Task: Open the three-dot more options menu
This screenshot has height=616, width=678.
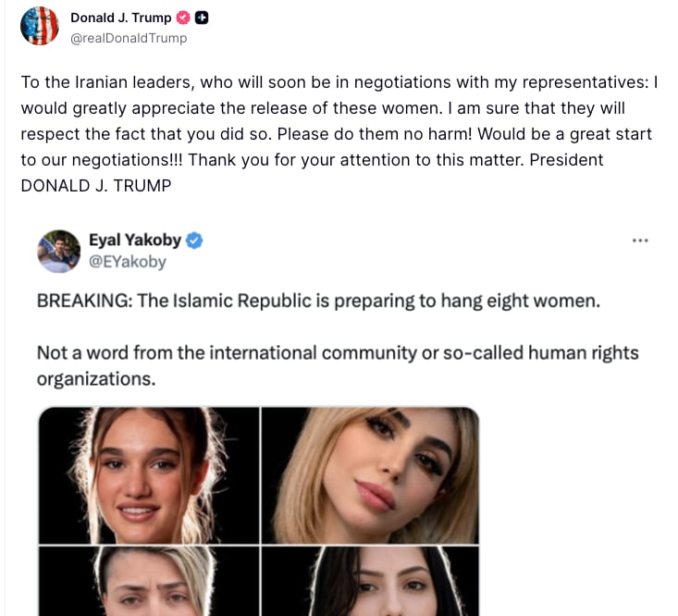Action: (x=640, y=240)
